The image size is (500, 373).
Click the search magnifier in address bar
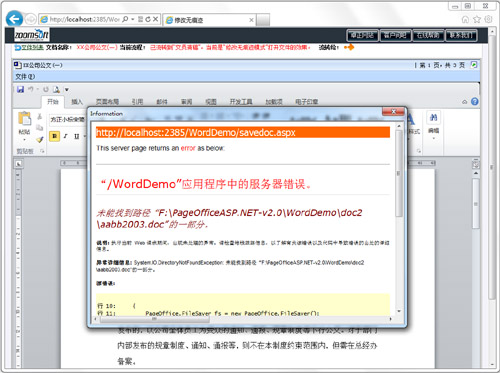coord(125,19)
